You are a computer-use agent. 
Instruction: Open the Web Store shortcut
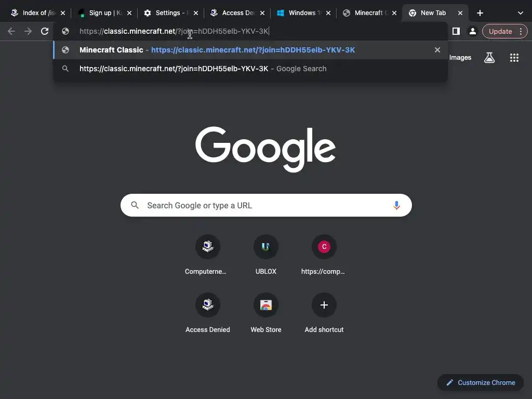click(265, 312)
